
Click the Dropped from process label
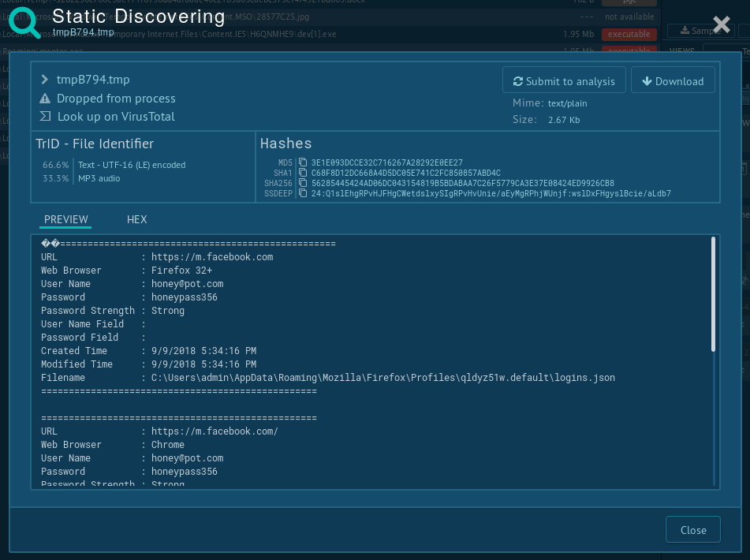pyautogui.click(x=116, y=99)
